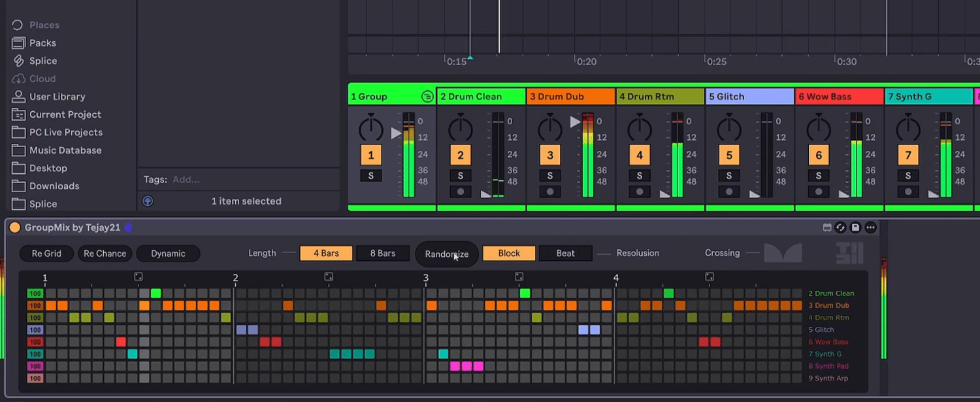Click the volume fader handle on 3 Drum Dub

[x=576, y=122]
